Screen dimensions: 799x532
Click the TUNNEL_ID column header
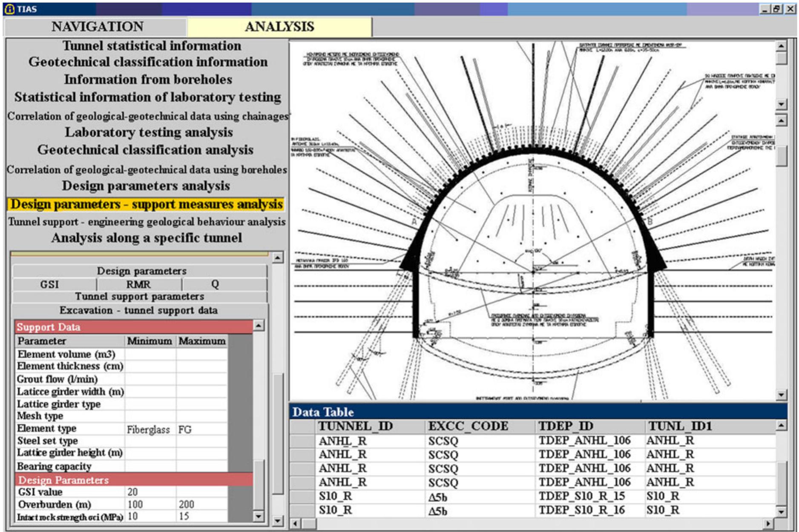(x=371, y=426)
